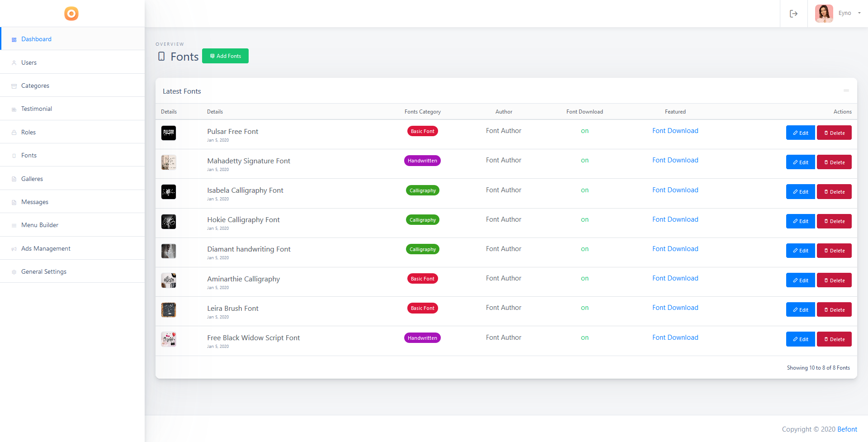
Task: Click the green Add Fonts button
Action: tap(225, 56)
